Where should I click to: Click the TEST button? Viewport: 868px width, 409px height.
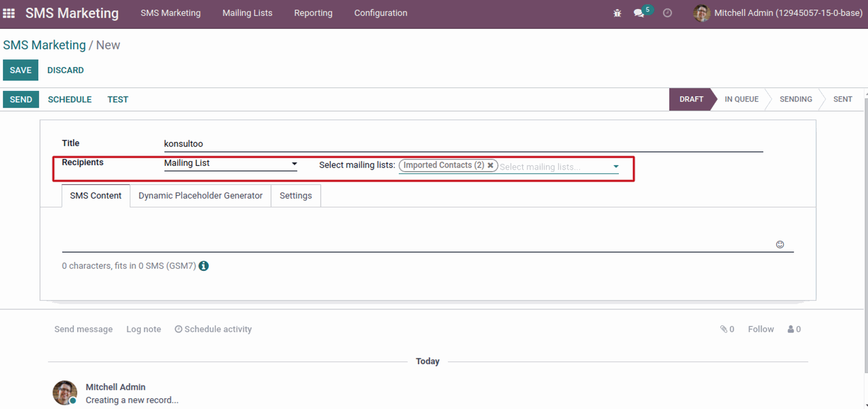point(118,100)
